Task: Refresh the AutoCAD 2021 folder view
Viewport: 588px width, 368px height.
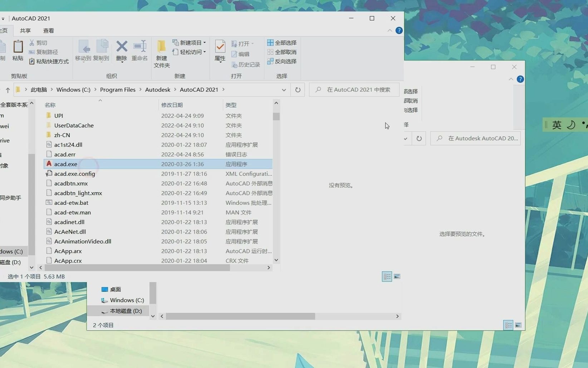Action: (298, 90)
